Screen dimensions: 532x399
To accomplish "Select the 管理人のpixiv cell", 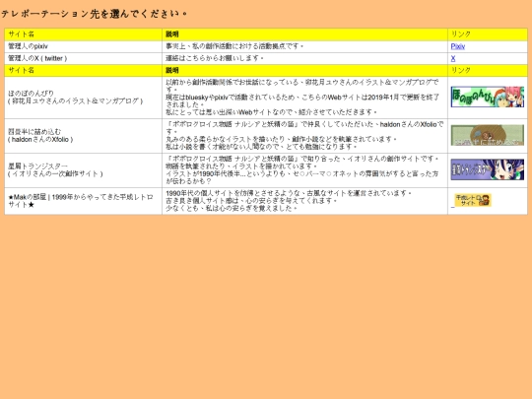I will point(83,46).
